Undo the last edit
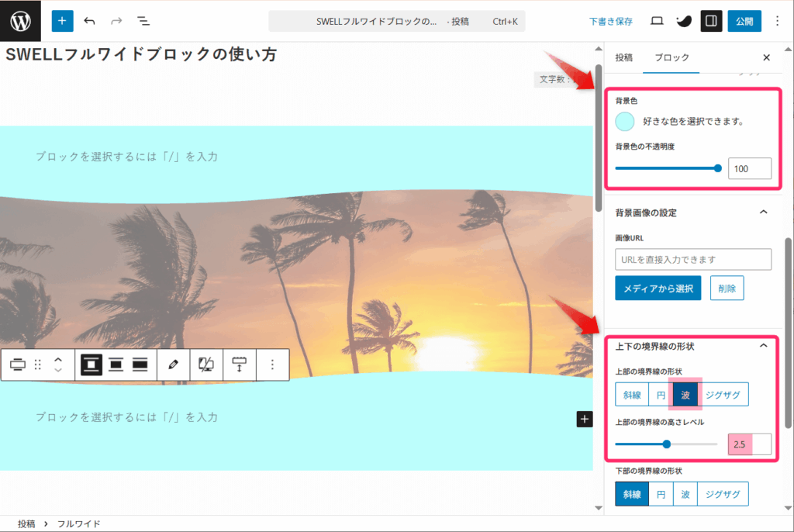 click(90, 21)
